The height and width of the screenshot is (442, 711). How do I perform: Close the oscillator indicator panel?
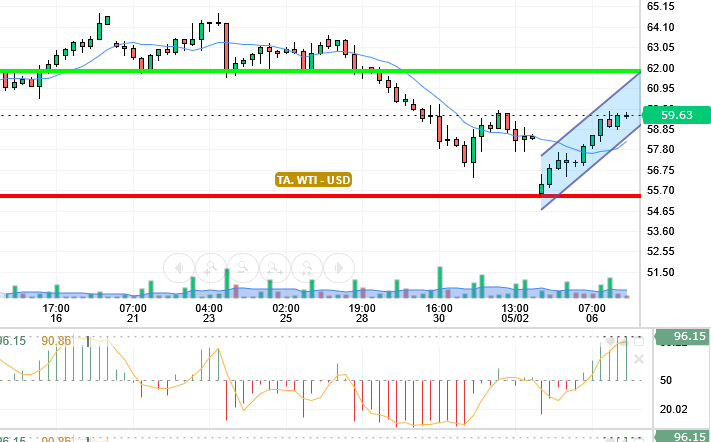(638, 359)
